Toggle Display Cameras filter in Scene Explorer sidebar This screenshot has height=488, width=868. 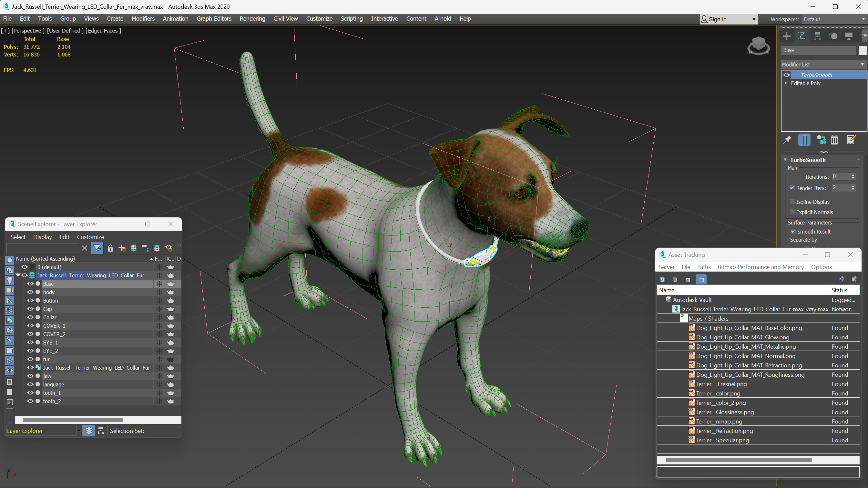[x=10, y=290]
